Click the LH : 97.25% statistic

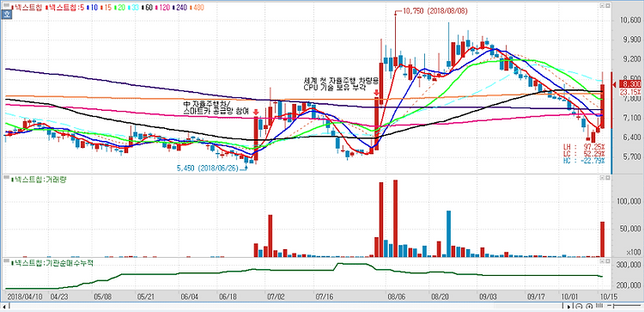(584, 146)
